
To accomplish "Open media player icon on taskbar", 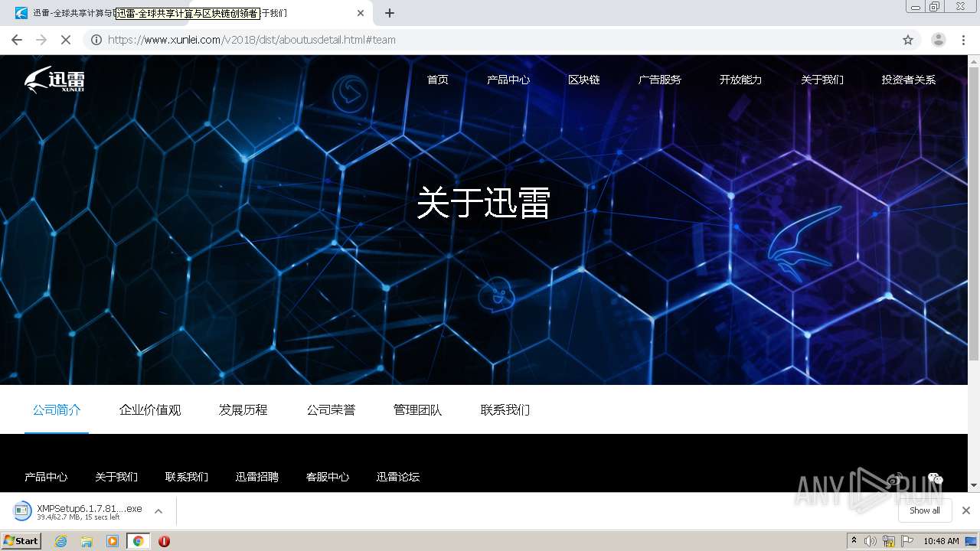I will 113,541.
